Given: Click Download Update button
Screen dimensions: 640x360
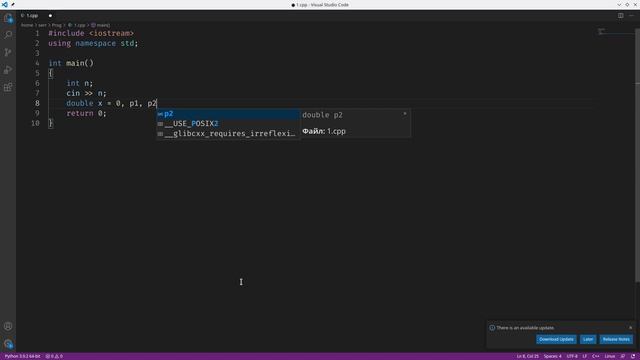Looking at the screenshot, I should point(556,339).
